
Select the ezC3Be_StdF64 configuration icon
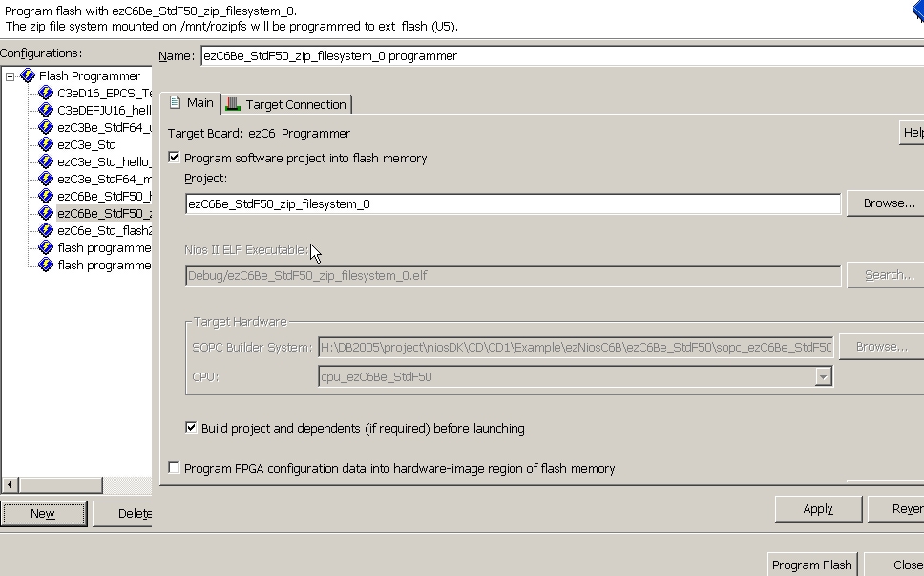tap(46, 128)
